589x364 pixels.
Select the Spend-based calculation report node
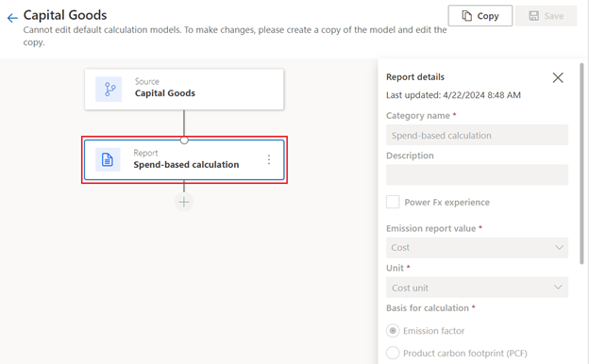184,160
